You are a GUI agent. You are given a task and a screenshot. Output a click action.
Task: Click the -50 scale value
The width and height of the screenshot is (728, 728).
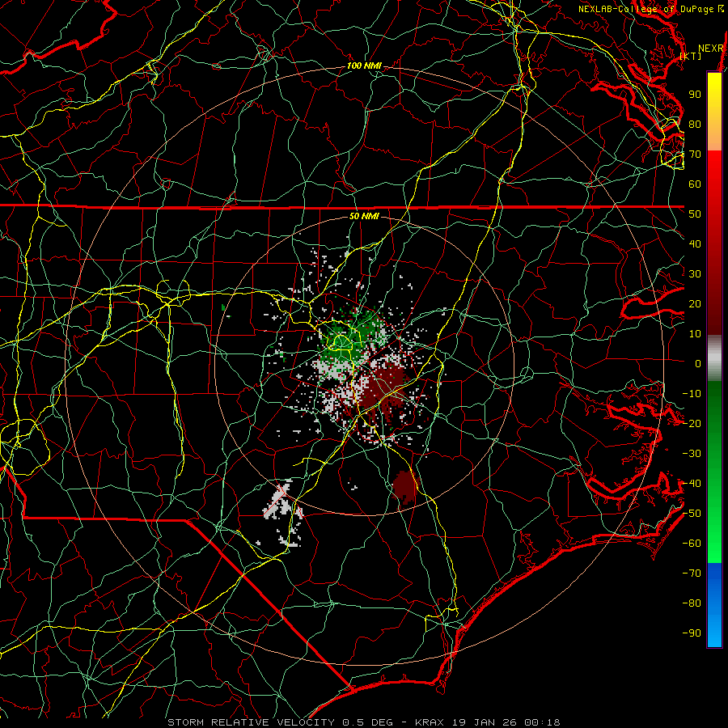[692, 514]
